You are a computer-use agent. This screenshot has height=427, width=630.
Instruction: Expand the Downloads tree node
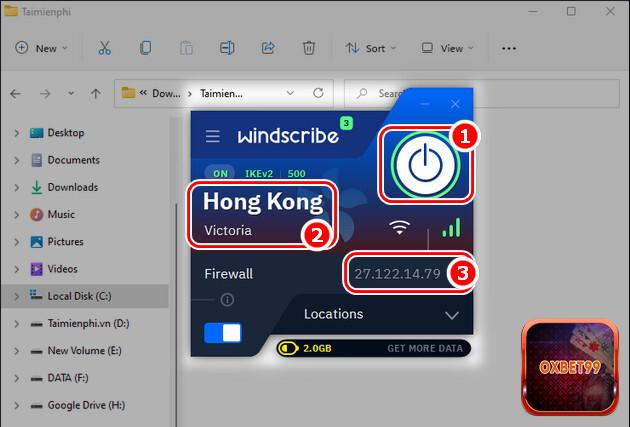[x=16, y=188]
